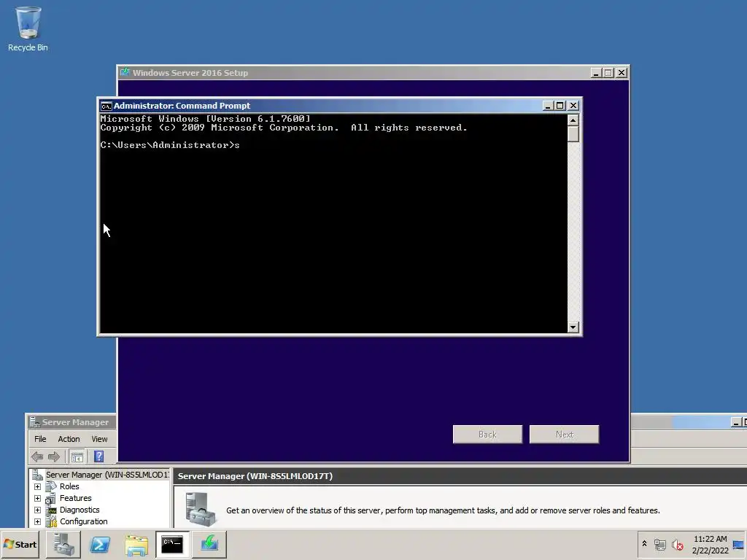Click the Show desktop button
The image size is (747, 560).
tap(738, 544)
